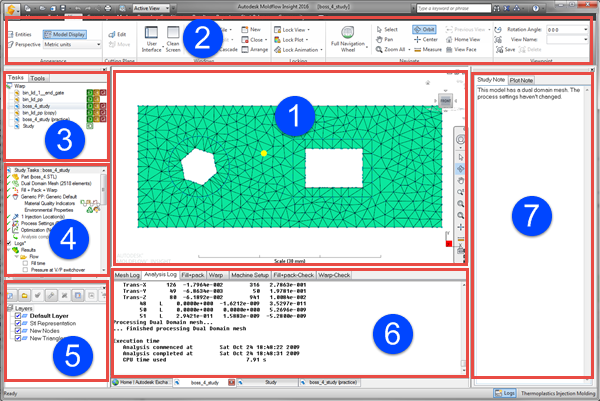Toggle the New Triangles layer checkbox
The width and height of the screenshot is (600, 401).
(18, 338)
